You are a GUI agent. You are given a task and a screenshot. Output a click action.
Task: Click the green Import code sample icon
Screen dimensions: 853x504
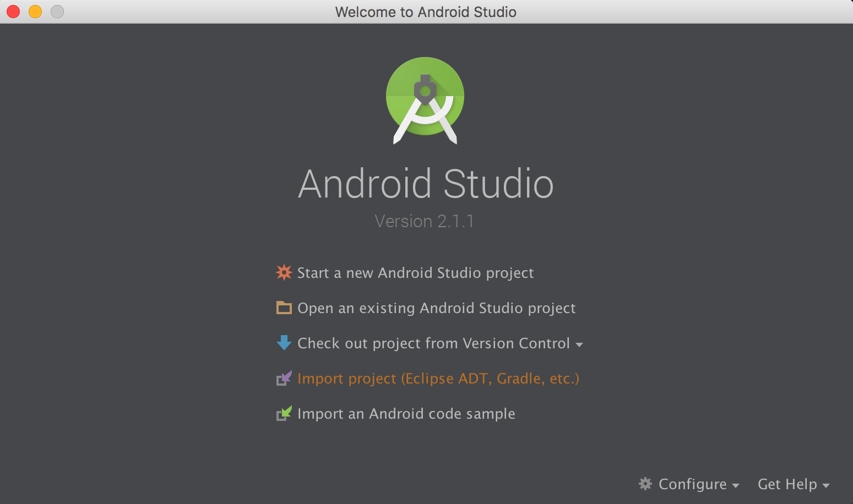pyautogui.click(x=284, y=413)
